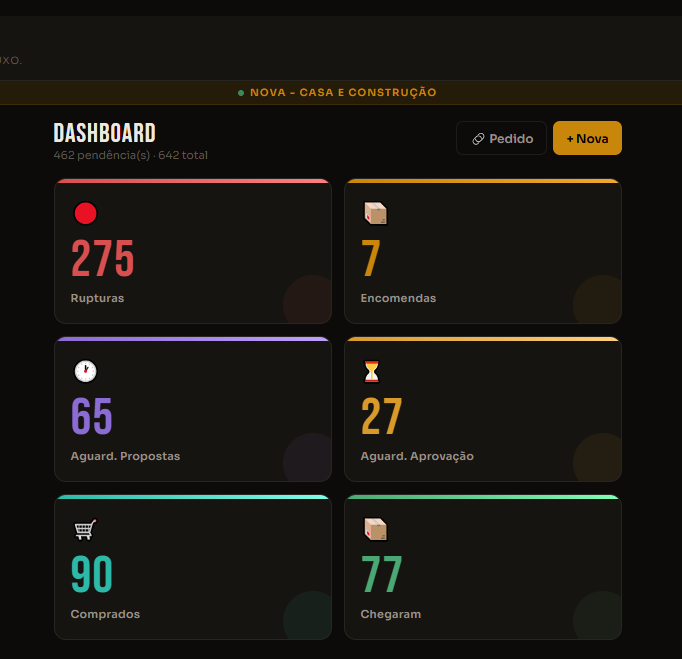Click the shopping cart icon in Comprados card

click(x=85, y=529)
